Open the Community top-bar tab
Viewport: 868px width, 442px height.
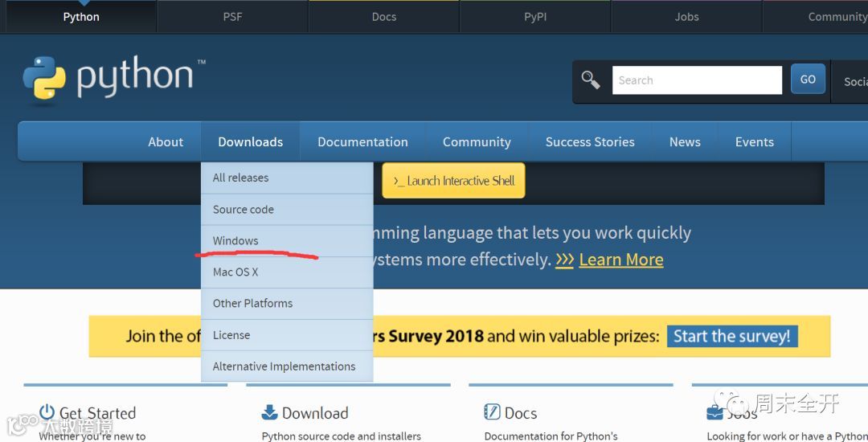(x=816, y=17)
